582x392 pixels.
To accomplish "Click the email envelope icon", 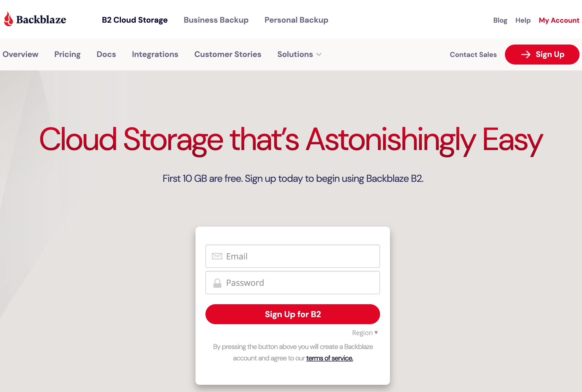I will coord(216,256).
